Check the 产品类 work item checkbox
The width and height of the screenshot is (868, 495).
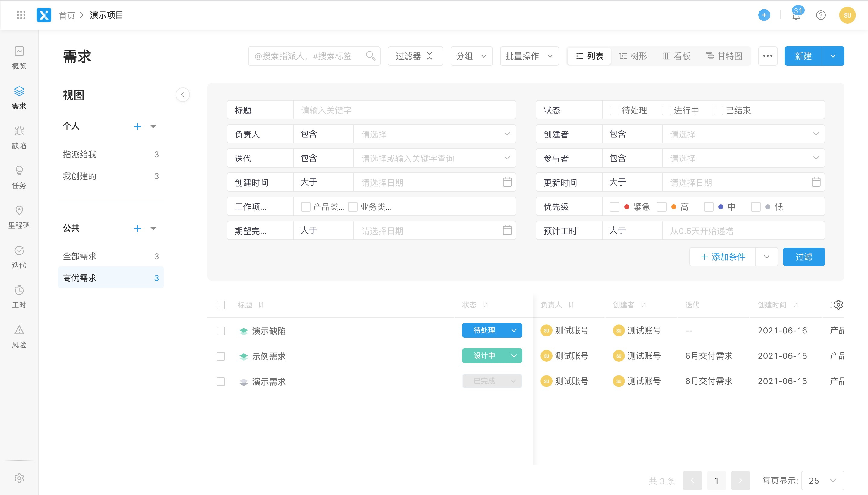click(x=306, y=207)
